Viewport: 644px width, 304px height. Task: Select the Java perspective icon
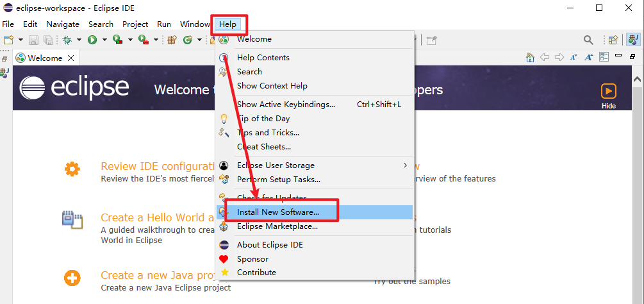[633, 40]
